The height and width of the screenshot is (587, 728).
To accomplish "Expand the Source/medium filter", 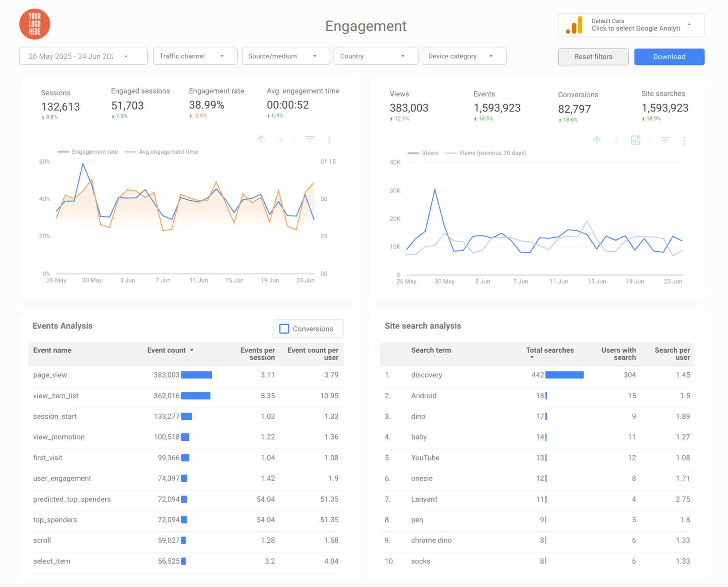I will coord(286,56).
